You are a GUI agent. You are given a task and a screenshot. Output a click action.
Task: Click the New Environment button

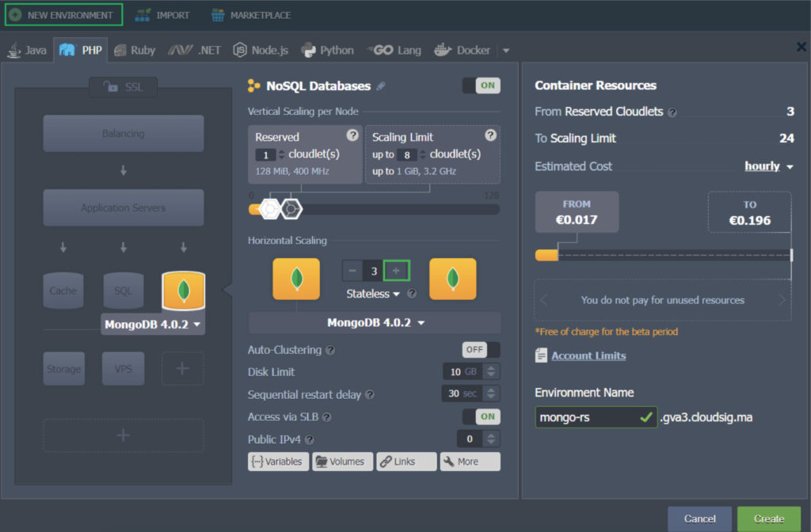pos(63,15)
